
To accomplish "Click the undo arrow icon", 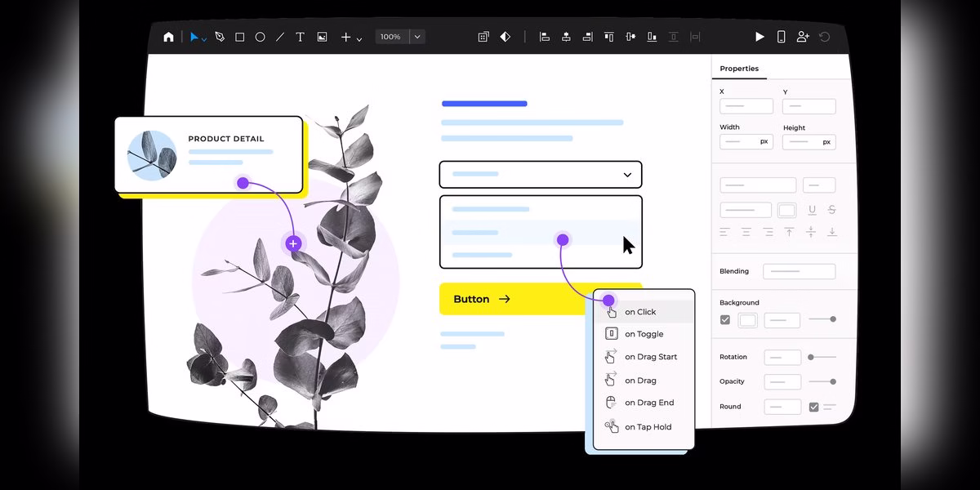I will 825,37.
